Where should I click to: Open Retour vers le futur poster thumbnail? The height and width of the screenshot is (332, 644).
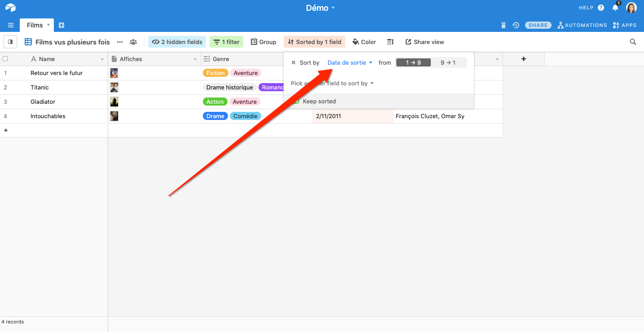[x=114, y=73]
